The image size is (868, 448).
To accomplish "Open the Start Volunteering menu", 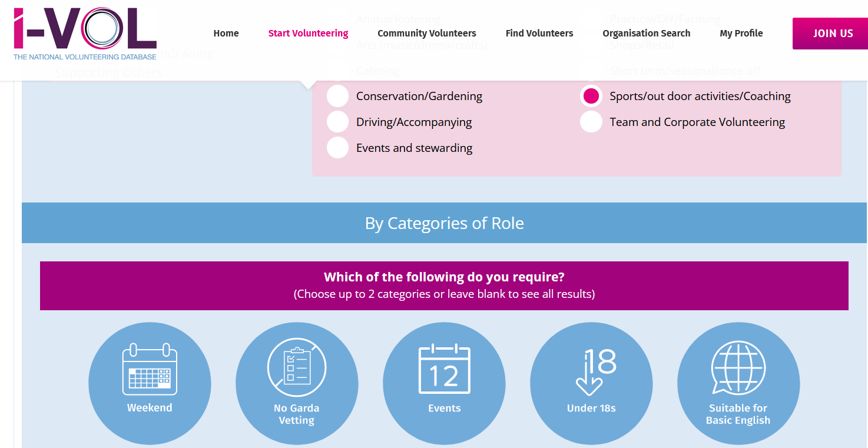I will (x=308, y=34).
